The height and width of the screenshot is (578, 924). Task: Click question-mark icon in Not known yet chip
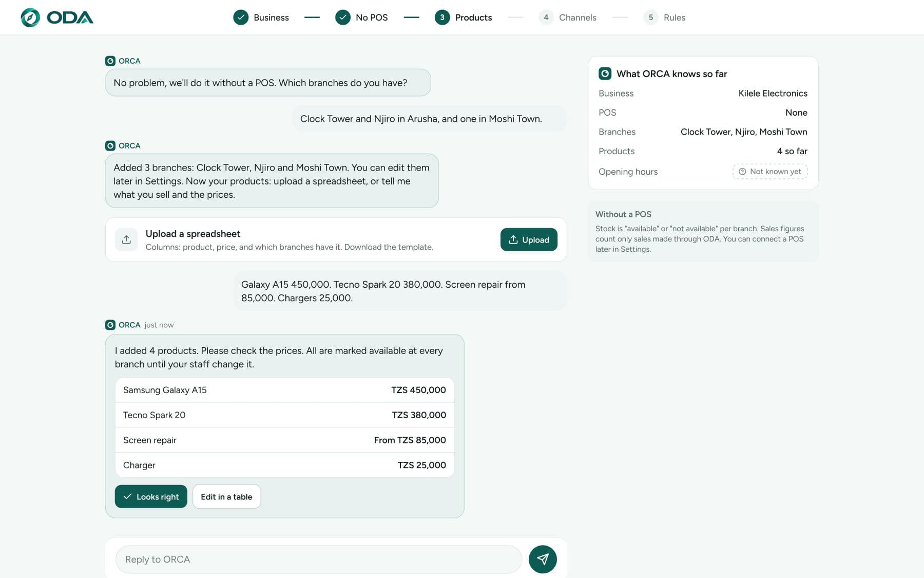(x=742, y=172)
